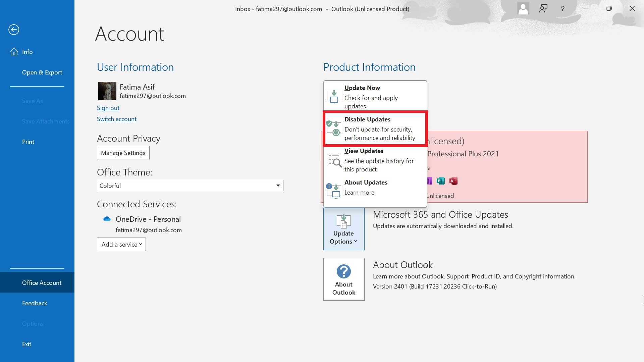Open the Help question mark icon
Image resolution: width=644 pixels, height=362 pixels.
pos(562,9)
